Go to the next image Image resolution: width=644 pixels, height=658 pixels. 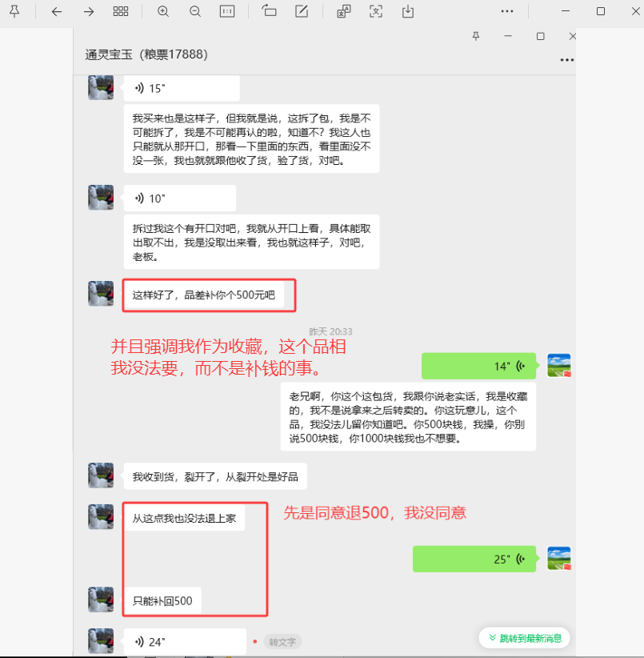(x=89, y=11)
